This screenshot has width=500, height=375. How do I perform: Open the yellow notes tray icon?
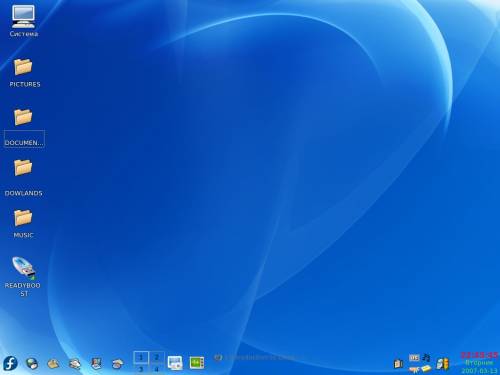coord(426,368)
